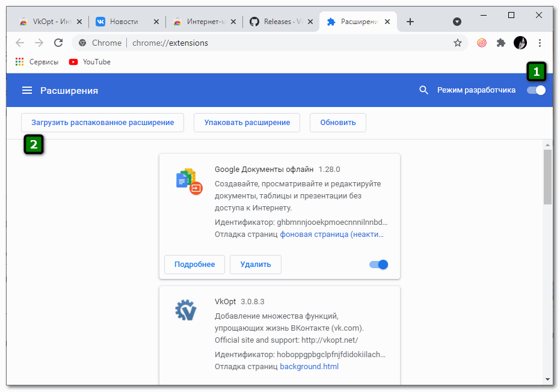Screen dimensions: 560x392
Task: Click the Идентификатор ghbmnnjooekpmoecnnnilnnbd text
Action: 301,222
